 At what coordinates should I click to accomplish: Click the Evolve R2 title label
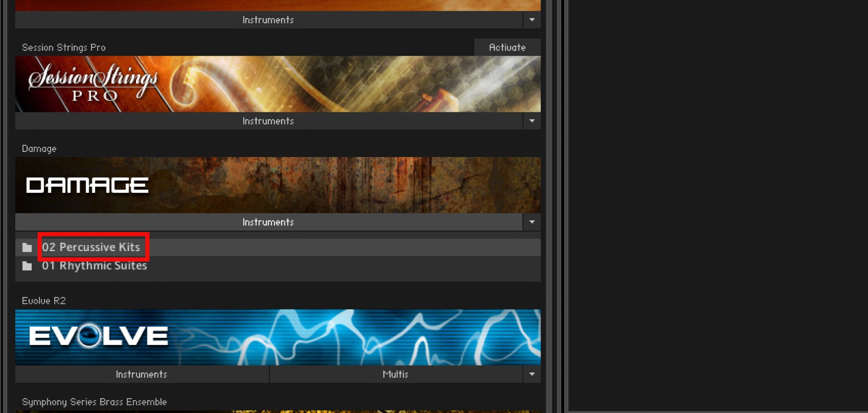click(x=44, y=301)
